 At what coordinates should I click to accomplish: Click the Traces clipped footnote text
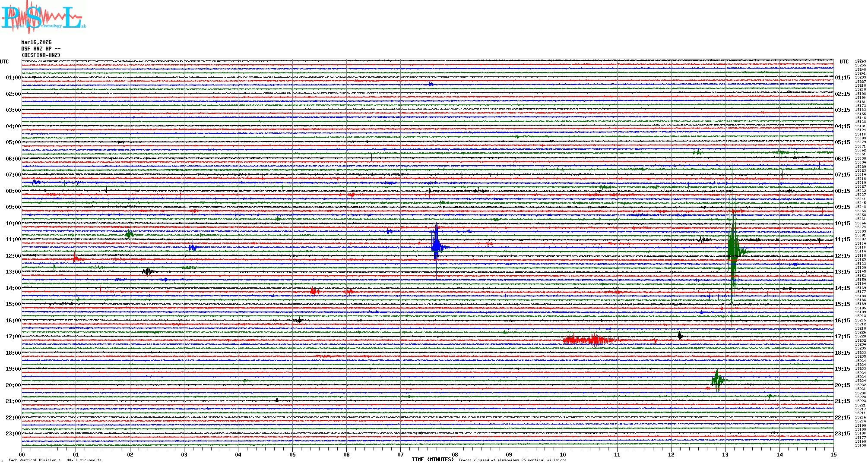[x=512, y=460]
